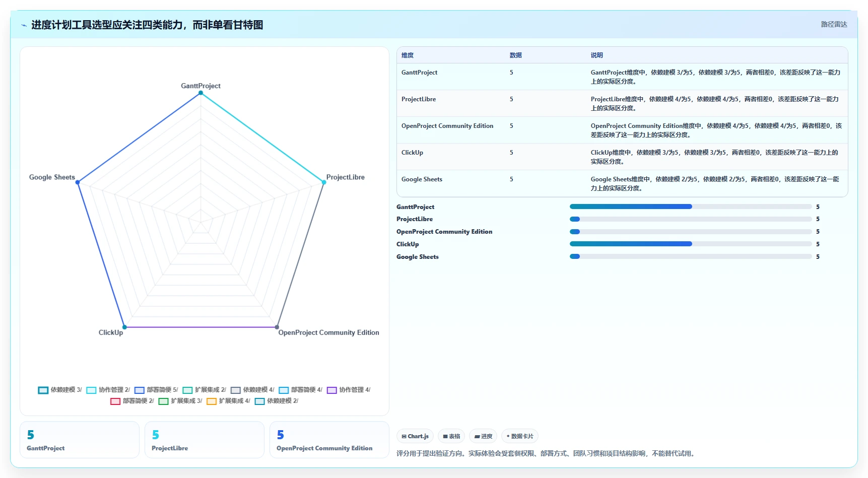Toggle the 部署简便 2/ legend dataset
The height and width of the screenshot is (478, 868).
pos(132,401)
